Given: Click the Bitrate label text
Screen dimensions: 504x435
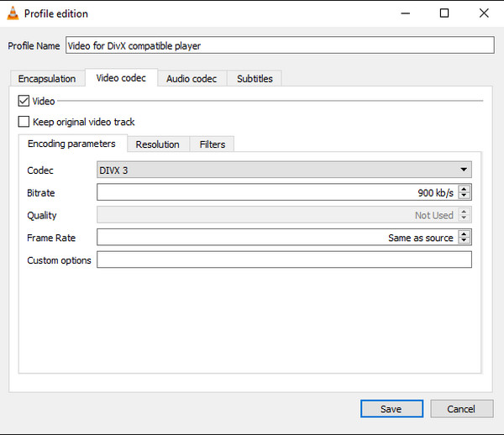Looking at the screenshot, I should 41,193.
